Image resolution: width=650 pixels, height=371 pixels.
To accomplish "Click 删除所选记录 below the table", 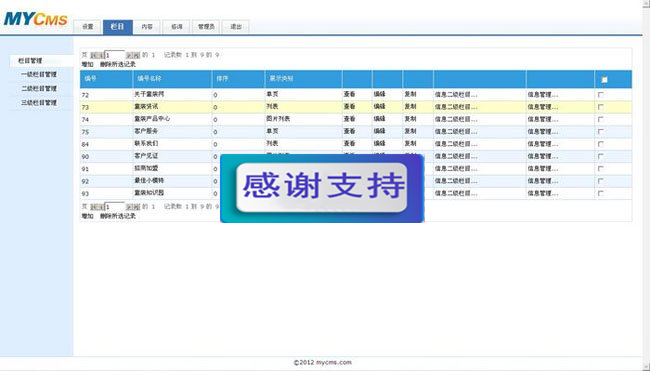I will coord(118,216).
